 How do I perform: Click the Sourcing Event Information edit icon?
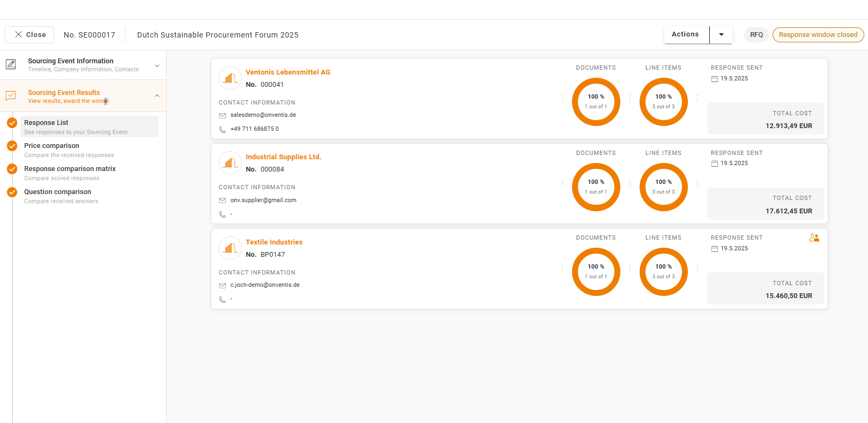coord(11,65)
